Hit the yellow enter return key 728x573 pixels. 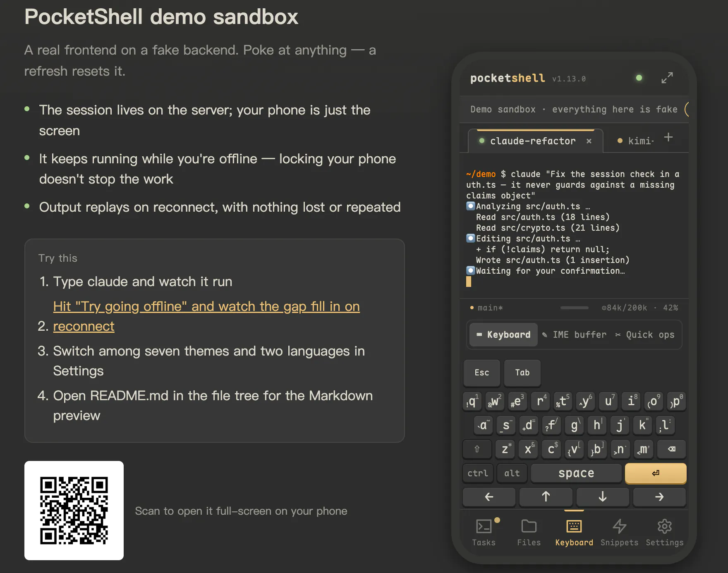click(656, 473)
